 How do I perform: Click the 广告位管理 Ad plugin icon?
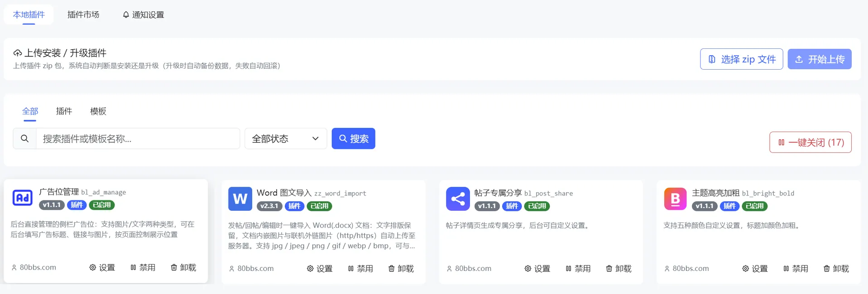point(22,198)
